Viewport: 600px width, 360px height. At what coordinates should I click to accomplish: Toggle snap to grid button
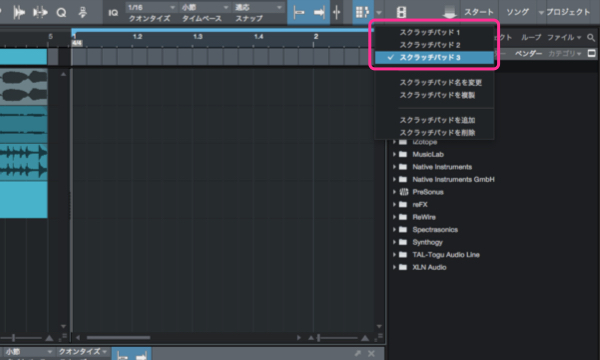[x=298, y=12]
